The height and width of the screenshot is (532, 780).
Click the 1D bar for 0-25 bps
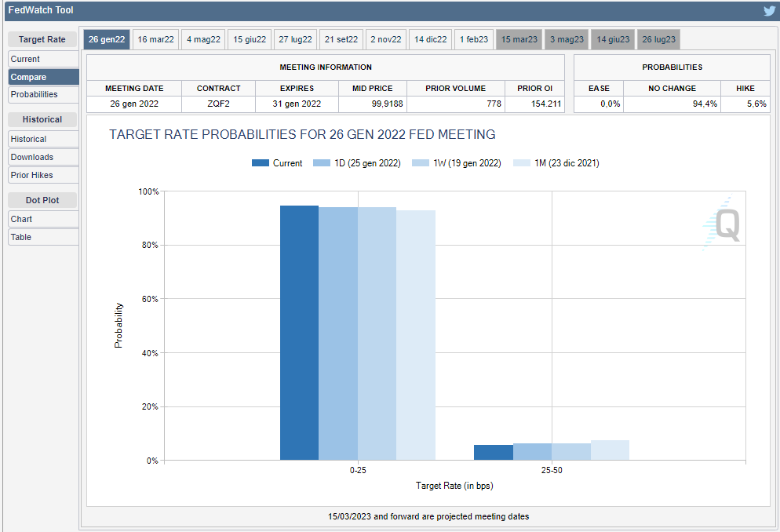tap(338, 333)
